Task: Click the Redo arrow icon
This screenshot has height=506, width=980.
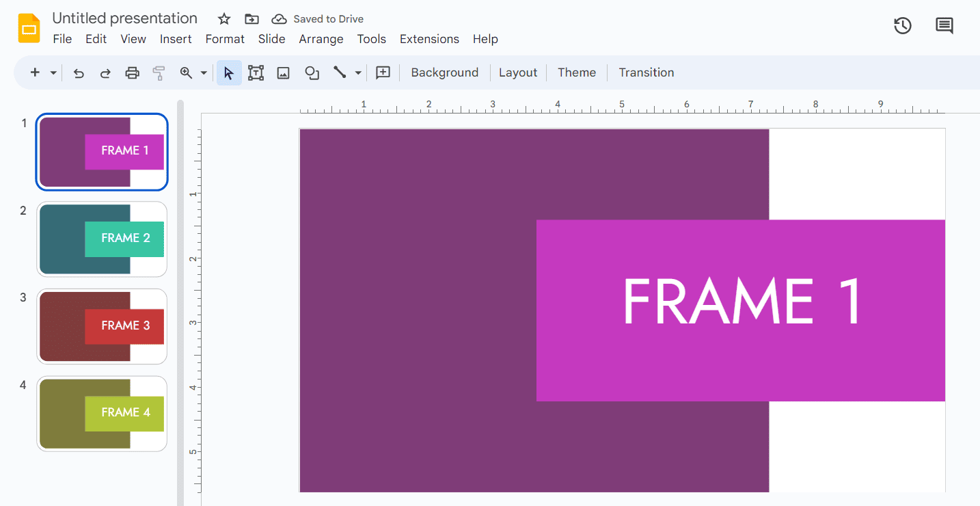Action: pyautogui.click(x=105, y=73)
